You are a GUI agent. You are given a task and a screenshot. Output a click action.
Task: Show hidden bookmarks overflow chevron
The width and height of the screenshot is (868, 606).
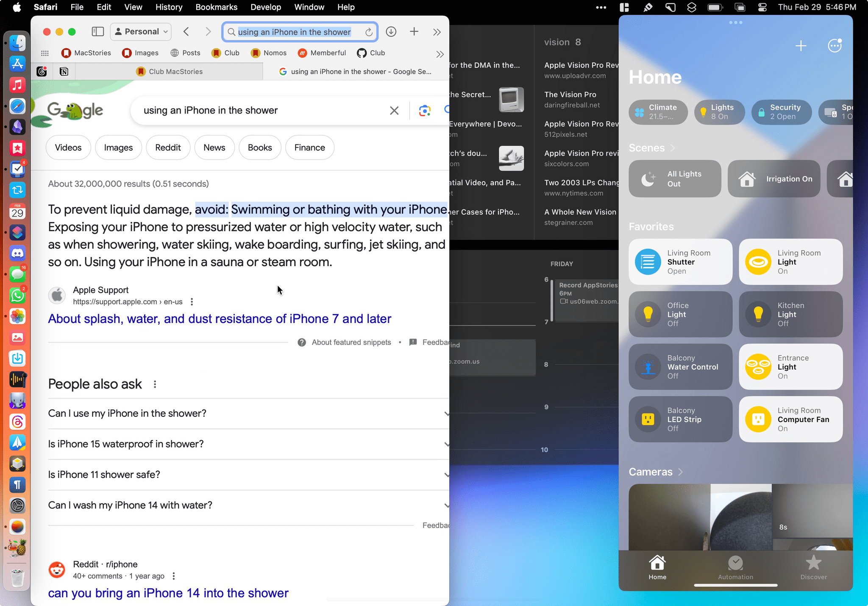[x=440, y=54]
